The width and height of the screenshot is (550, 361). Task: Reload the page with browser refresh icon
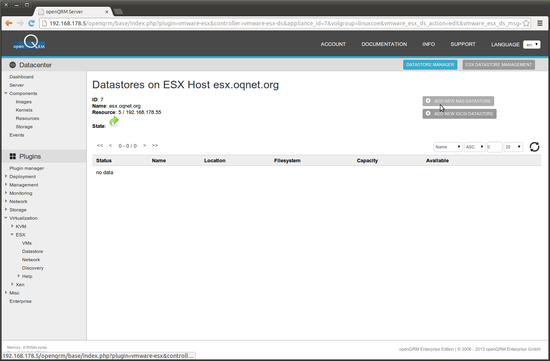click(32, 23)
